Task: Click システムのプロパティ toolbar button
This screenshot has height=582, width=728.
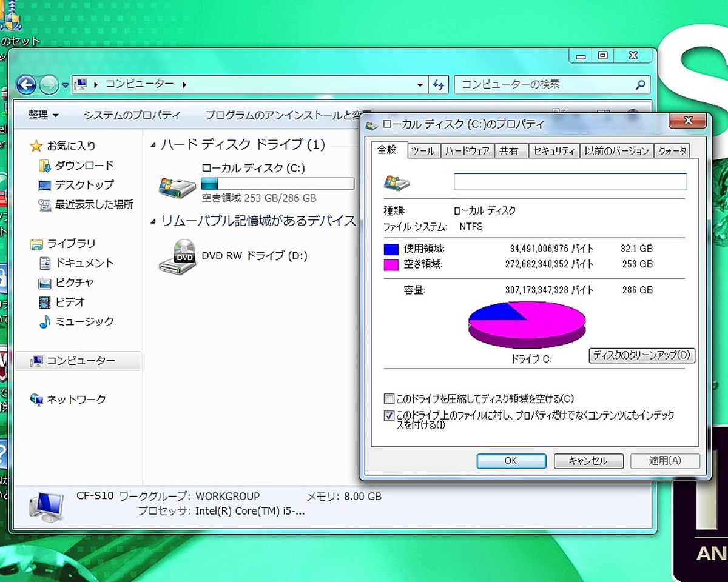Action: coord(132,115)
